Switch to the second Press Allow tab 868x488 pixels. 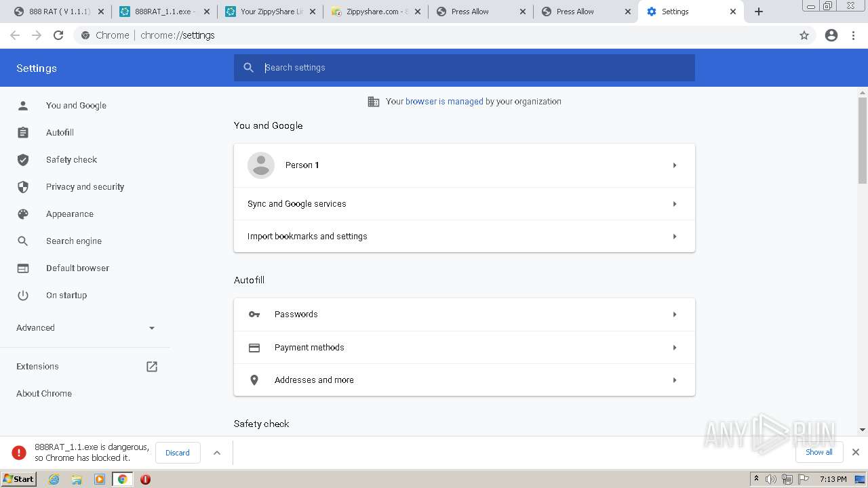[587, 12]
